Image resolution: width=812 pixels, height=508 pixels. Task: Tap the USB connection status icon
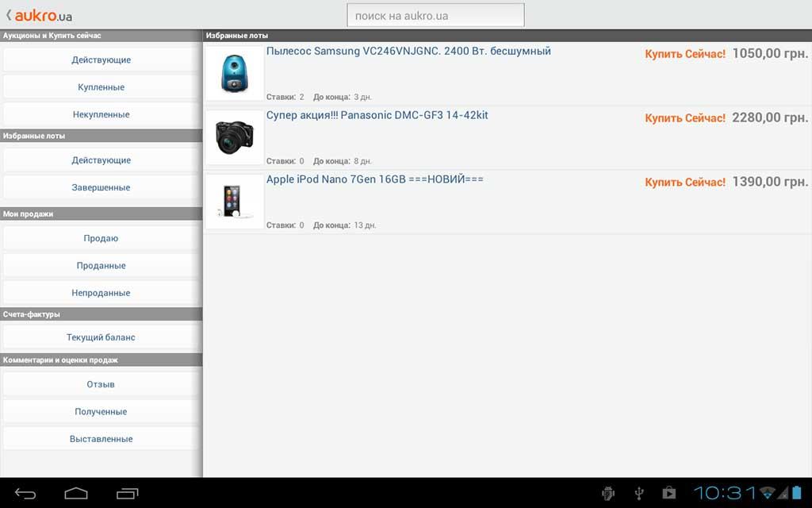point(639,493)
